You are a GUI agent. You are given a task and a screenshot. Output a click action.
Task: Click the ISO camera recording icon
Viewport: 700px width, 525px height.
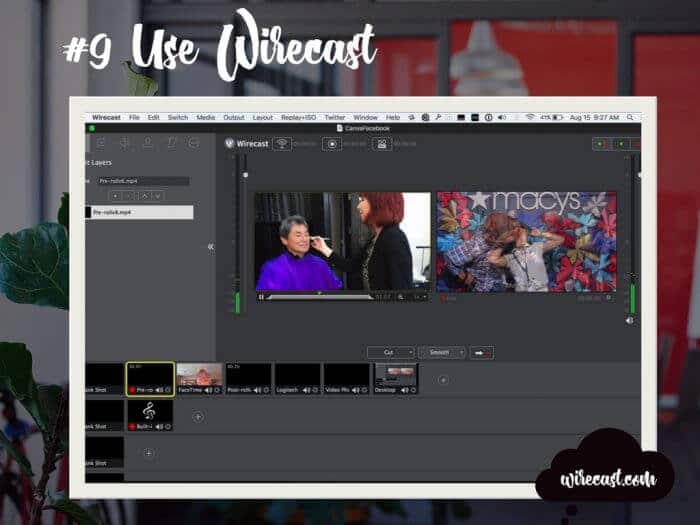point(382,144)
